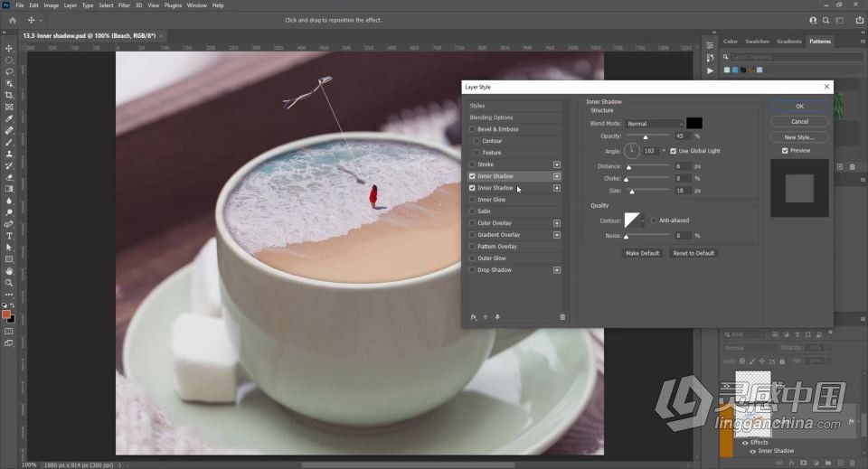Screen dimensions: 868x469
Task: Enable the Bevel & Emboss checkbox
Action: (x=472, y=129)
